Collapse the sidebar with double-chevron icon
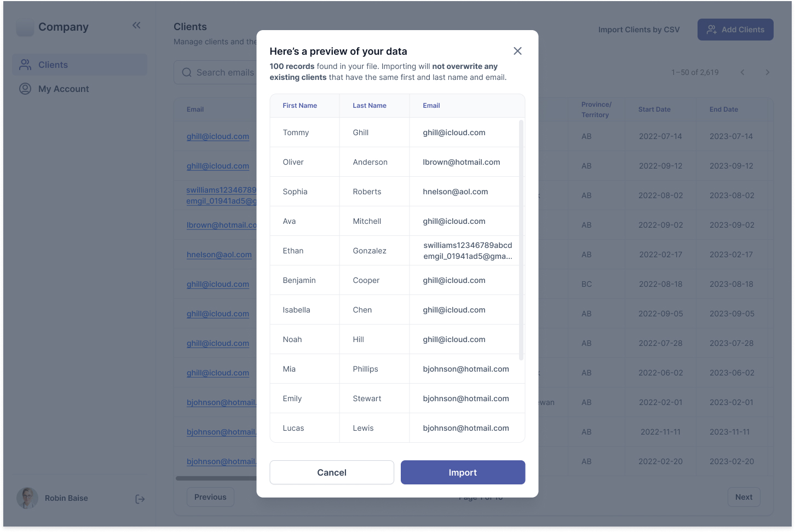This screenshot has height=532, width=795. pos(136,25)
